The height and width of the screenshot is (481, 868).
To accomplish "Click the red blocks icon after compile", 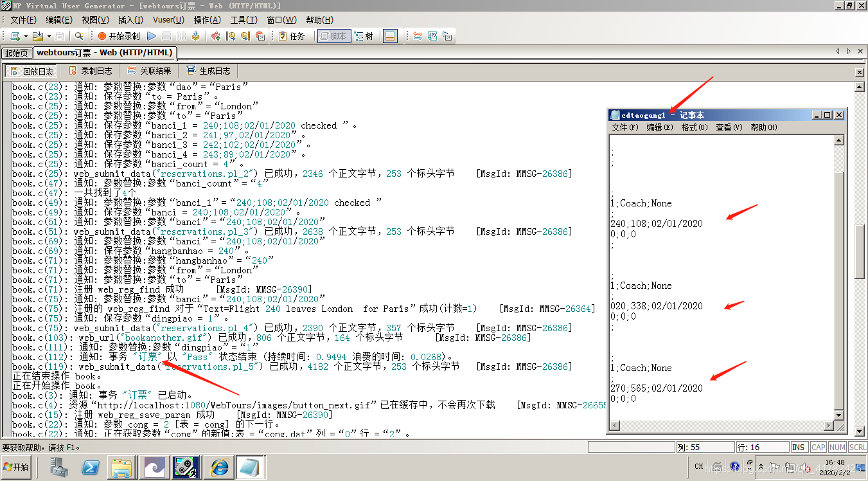I will (x=216, y=37).
